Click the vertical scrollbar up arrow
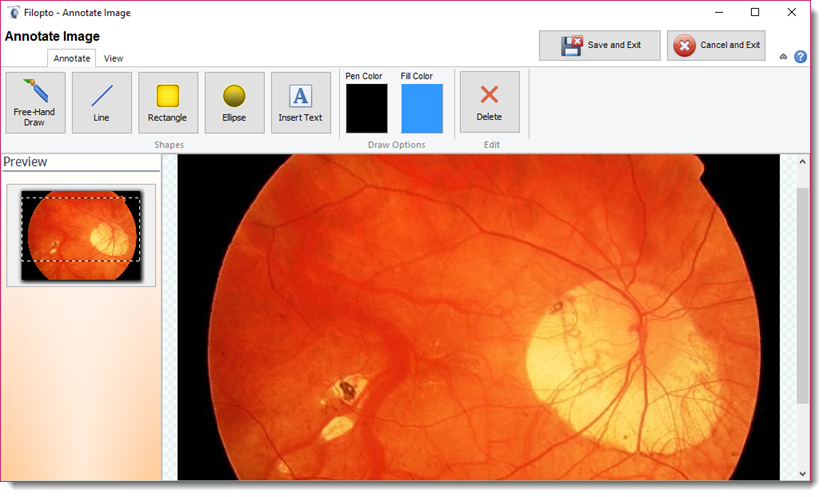The height and width of the screenshot is (497, 826). click(802, 162)
